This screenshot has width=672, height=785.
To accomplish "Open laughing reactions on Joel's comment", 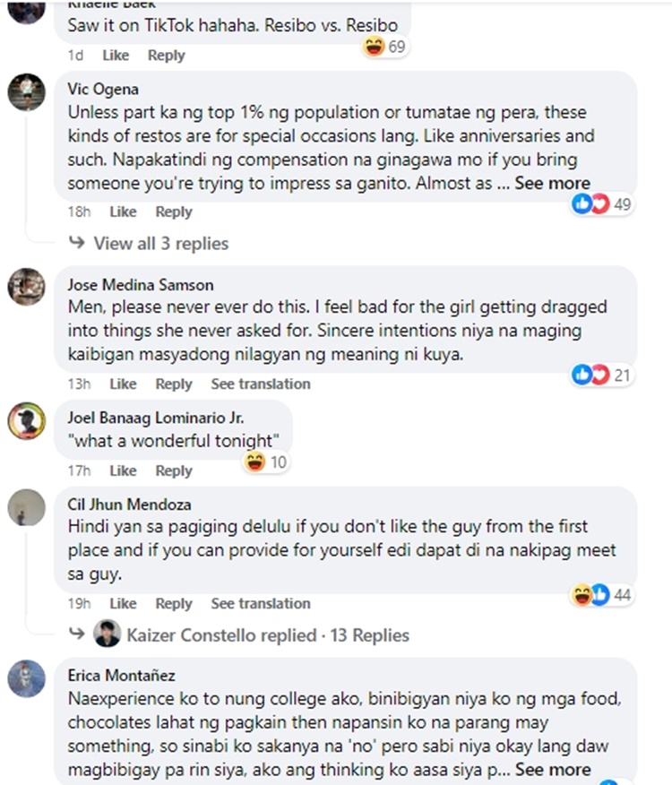I will tap(266, 462).
